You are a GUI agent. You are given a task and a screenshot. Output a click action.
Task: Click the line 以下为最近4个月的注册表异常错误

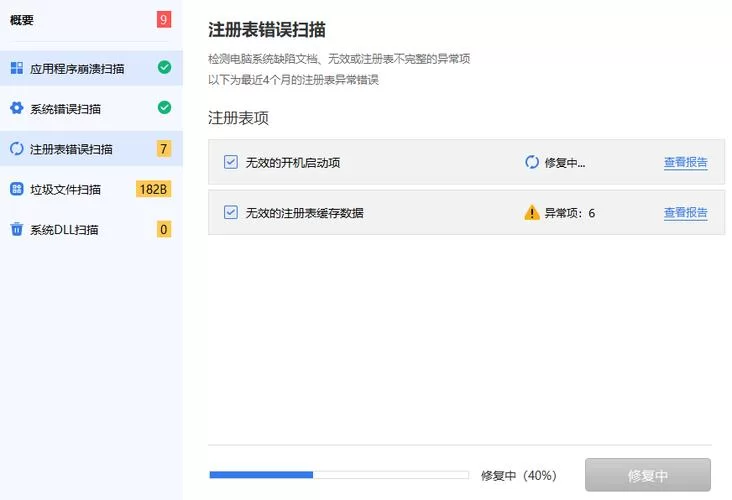(293, 80)
